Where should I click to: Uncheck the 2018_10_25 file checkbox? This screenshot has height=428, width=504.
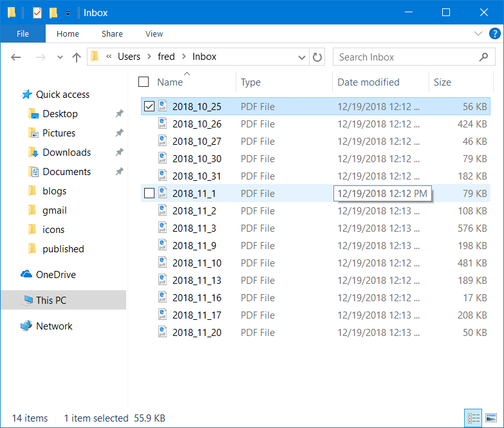(x=149, y=106)
